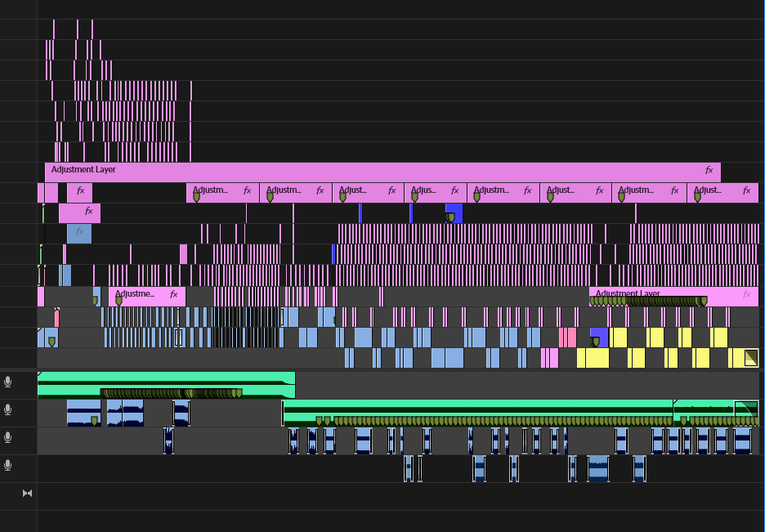The height and width of the screenshot is (532, 765).
Task: Click the voice-over microphone on the fourth audio track
Action: coord(8,465)
